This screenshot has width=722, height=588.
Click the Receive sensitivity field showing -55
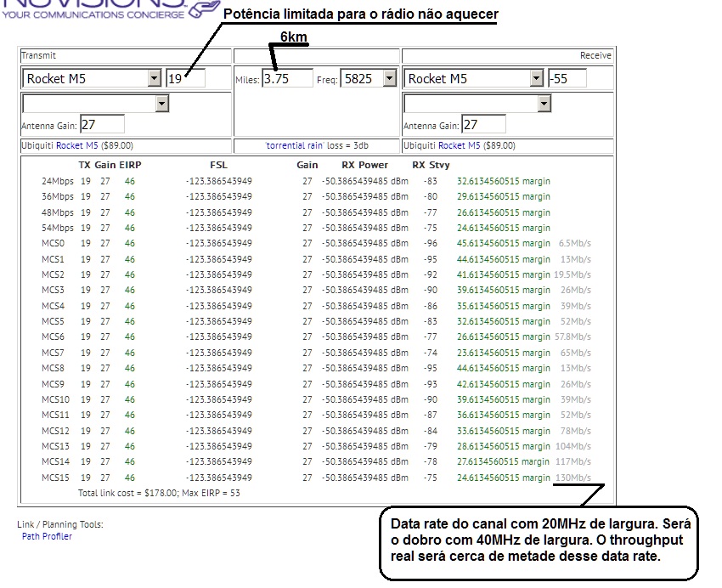(x=567, y=78)
